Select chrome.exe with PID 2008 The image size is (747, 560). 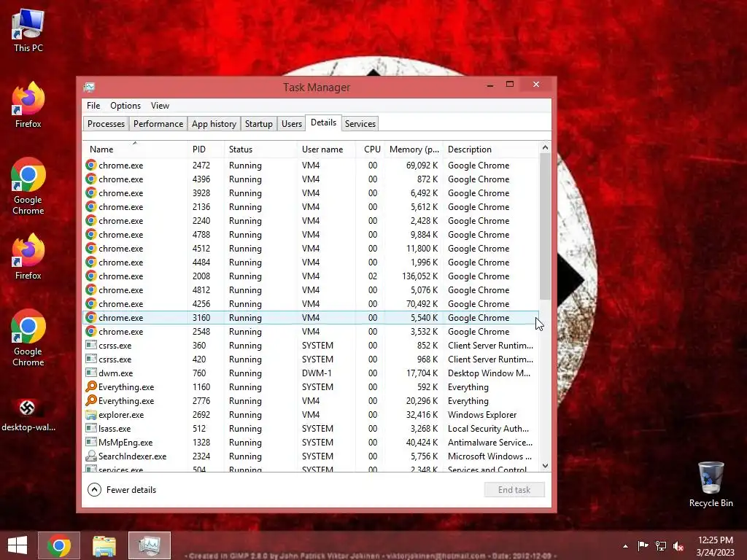coord(311,276)
